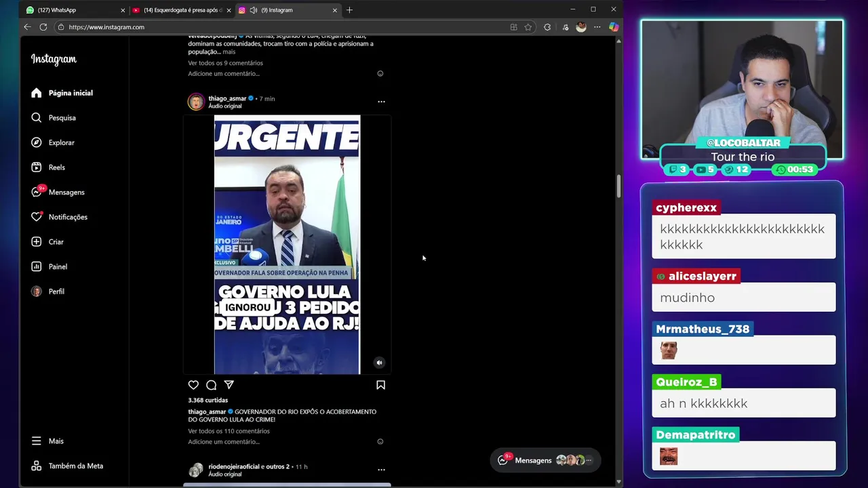Open the browser profile avatar
The height and width of the screenshot is (488, 868).
[x=581, y=27]
